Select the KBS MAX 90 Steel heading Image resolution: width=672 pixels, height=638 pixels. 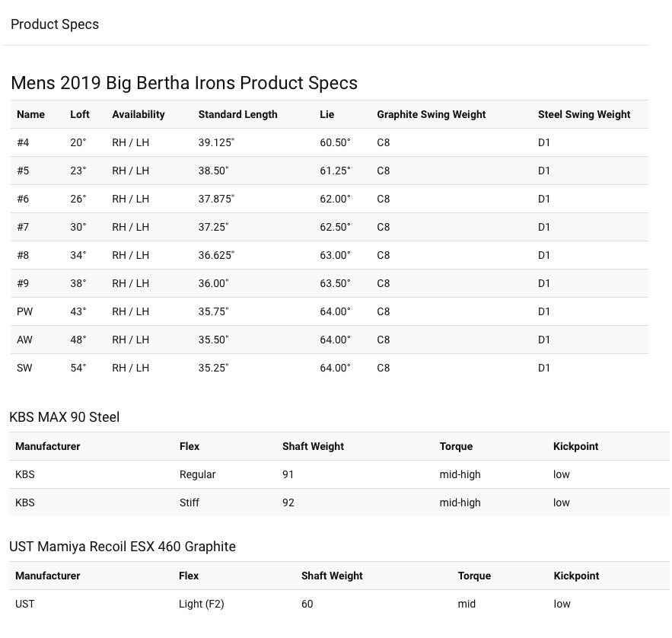(x=64, y=417)
